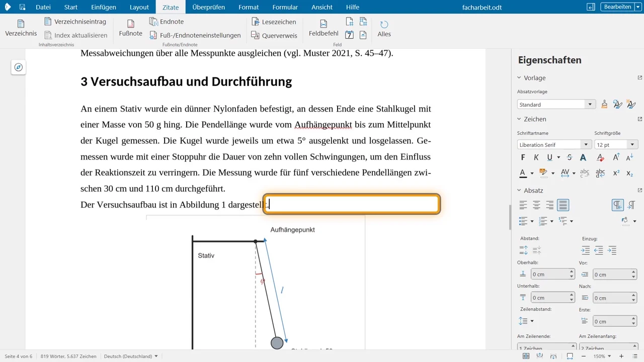Click Fuß-/Endnoteneinstellungen settings button

[195, 35]
